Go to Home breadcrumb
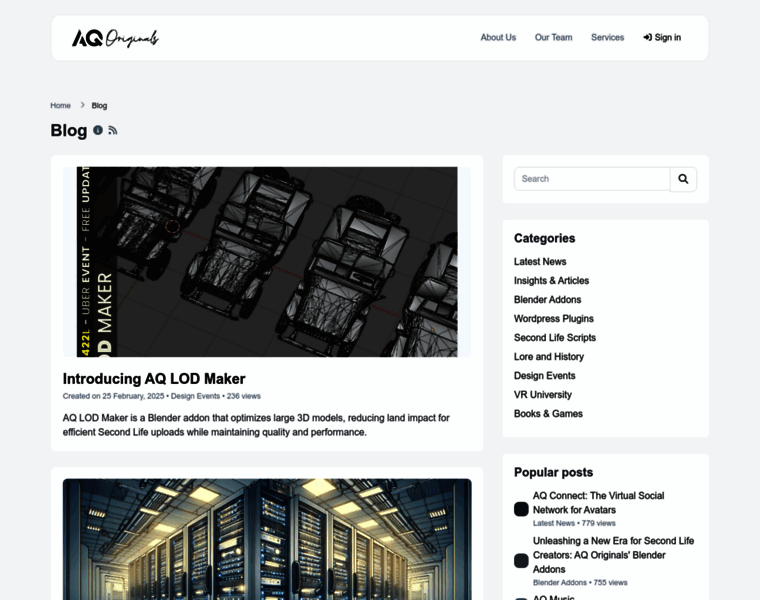Viewport: 760px width, 600px height. tap(61, 105)
